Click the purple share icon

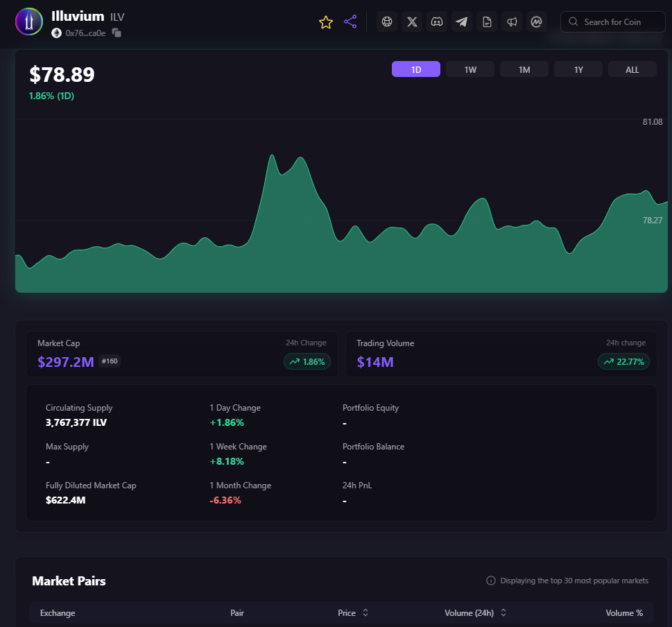coord(350,22)
